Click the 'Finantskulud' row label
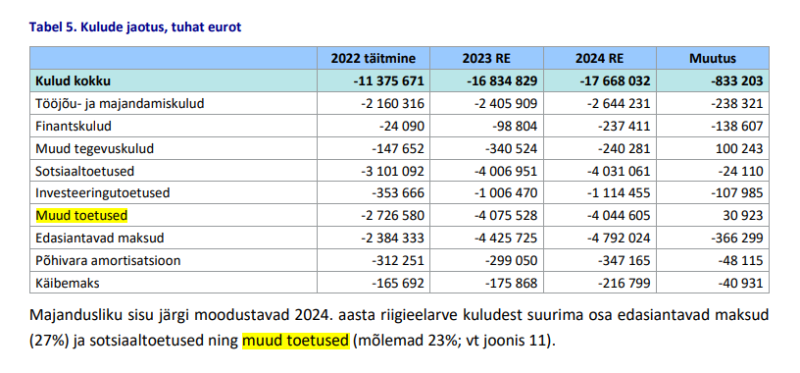 click(x=73, y=126)
